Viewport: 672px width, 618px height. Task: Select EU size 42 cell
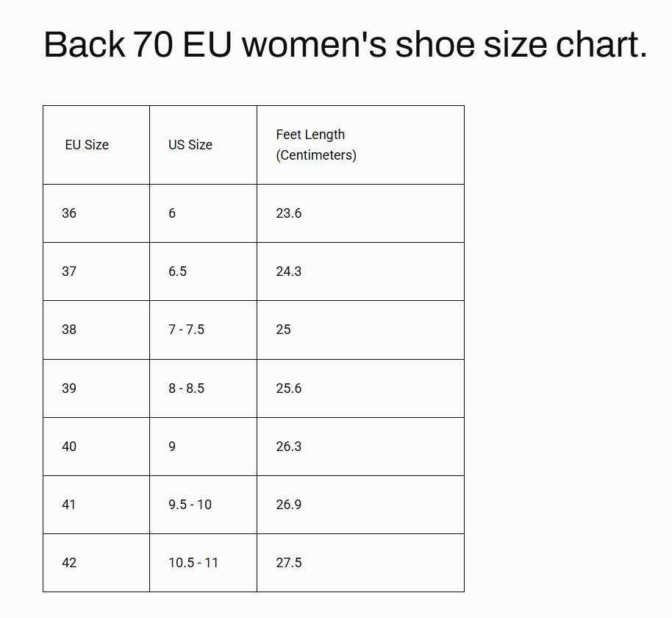click(x=69, y=563)
